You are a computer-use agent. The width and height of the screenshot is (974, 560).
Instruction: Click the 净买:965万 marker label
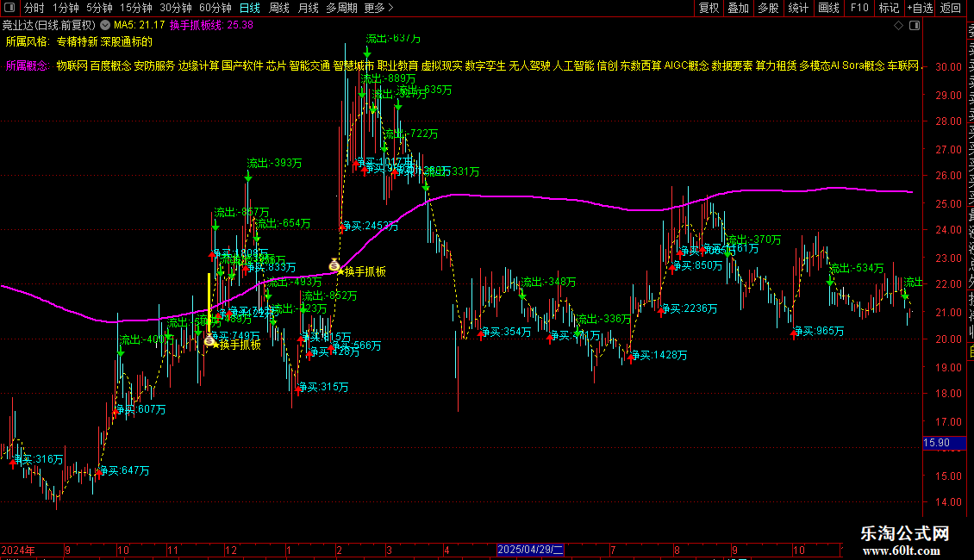coord(820,332)
